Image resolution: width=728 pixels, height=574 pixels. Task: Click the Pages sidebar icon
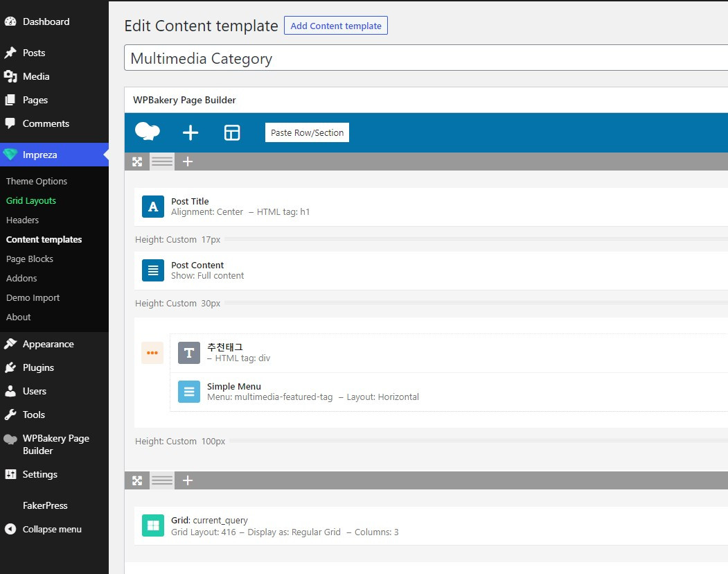pos(10,100)
